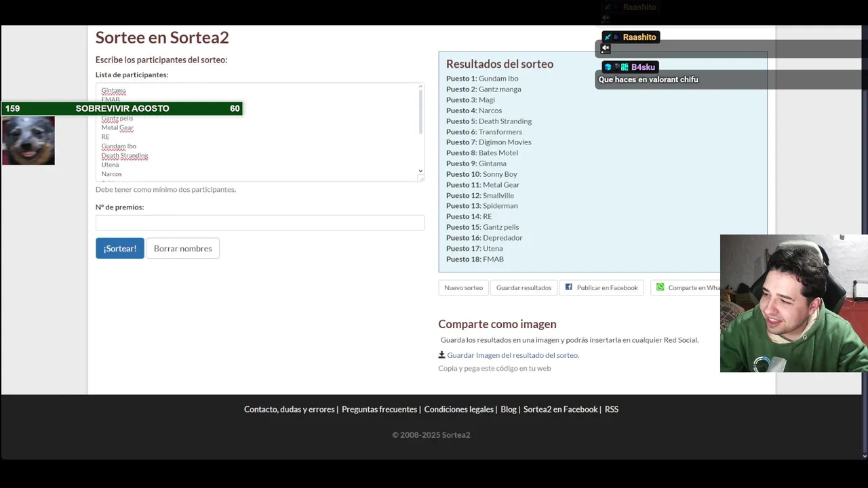Click the Nuevo sorteo button

point(463,287)
